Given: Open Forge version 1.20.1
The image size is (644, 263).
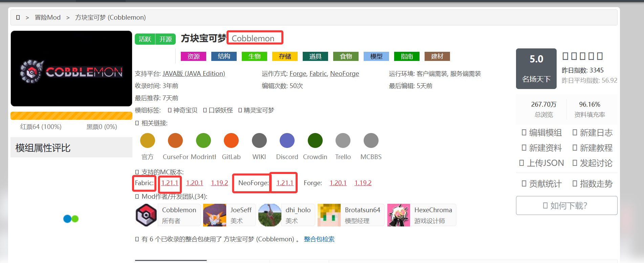Looking at the screenshot, I should tap(338, 183).
